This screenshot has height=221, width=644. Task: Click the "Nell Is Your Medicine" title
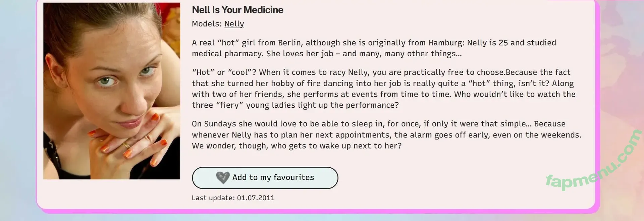pos(237,10)
